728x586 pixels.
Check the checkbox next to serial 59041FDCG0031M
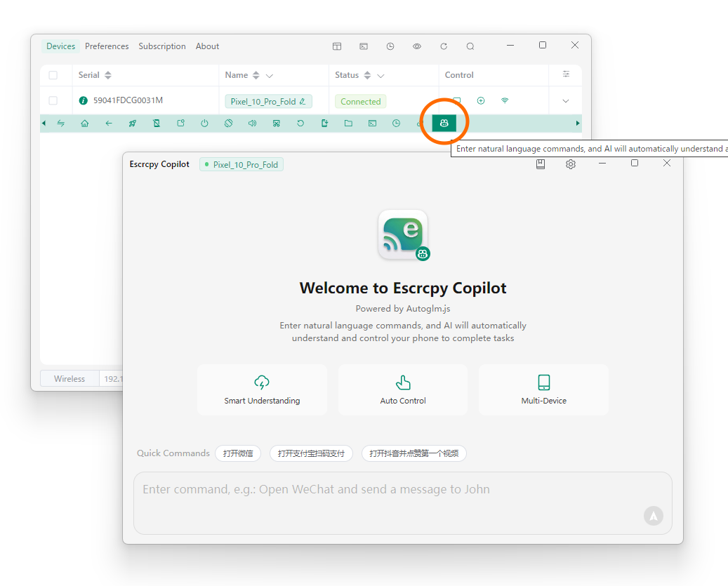(53, 100)
